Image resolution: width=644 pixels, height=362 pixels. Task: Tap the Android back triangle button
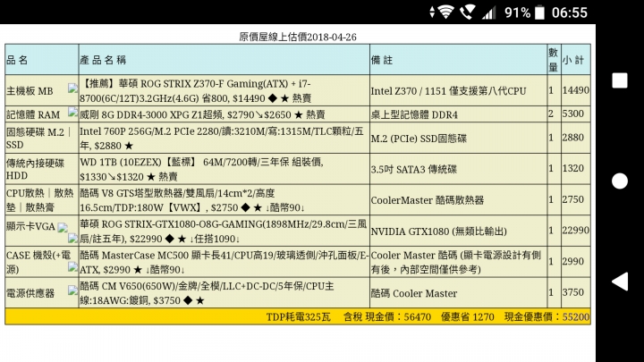[x=620, y=282]
